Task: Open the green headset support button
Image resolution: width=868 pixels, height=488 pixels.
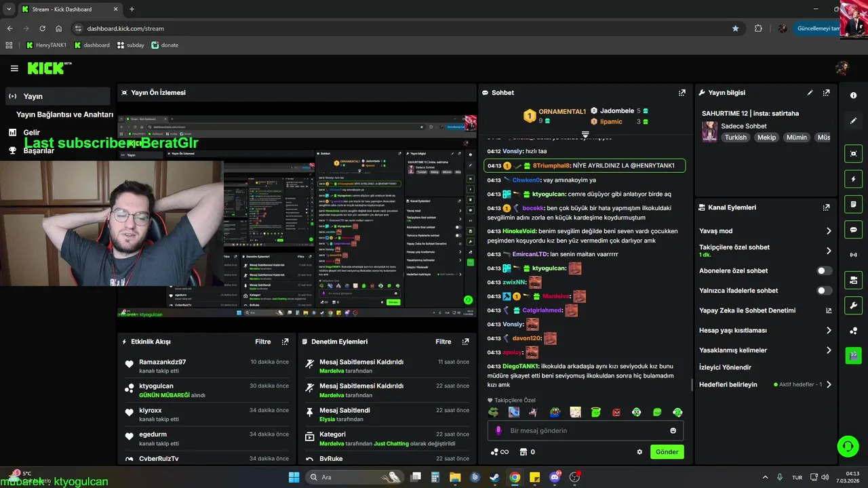Action: (x=848, y=446)
